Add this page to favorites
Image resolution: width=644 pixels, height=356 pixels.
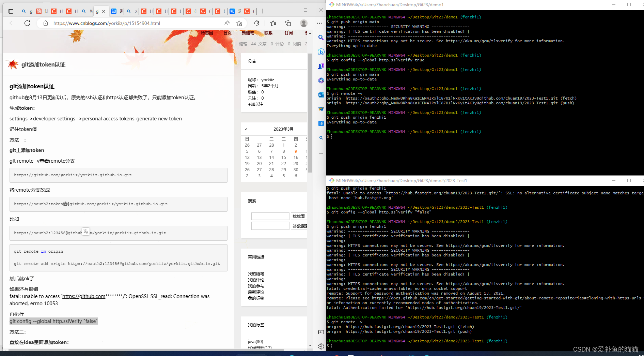click(x=239, y=23)
